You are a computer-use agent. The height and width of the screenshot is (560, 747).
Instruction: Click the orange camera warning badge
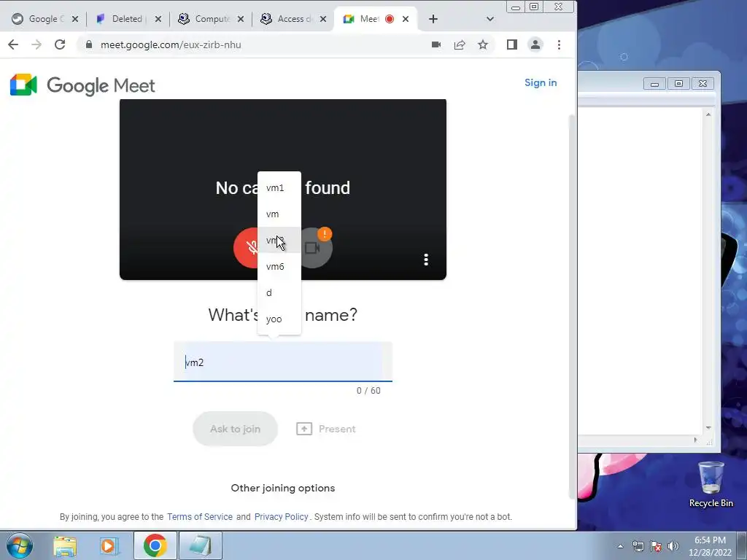[x=325, y=234]
